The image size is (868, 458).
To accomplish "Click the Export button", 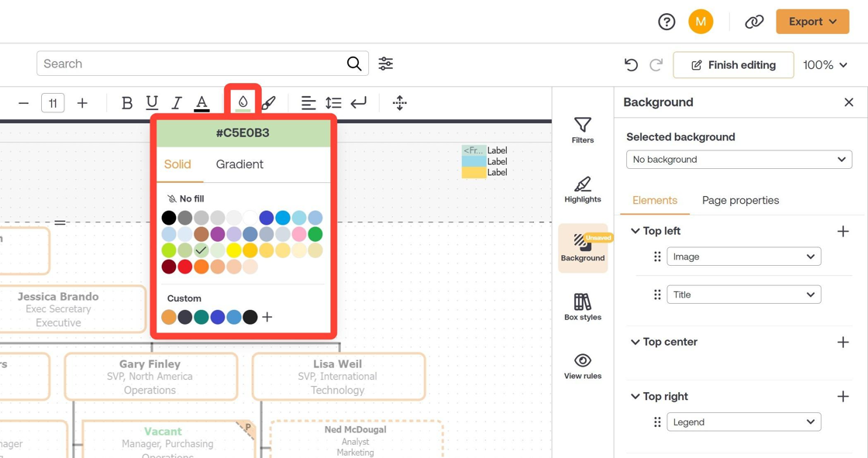I will [812, 21].
